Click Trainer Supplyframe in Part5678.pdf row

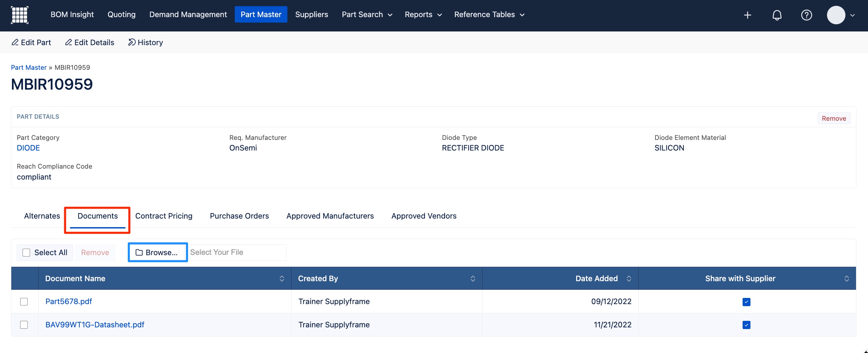tap(334, 301)
